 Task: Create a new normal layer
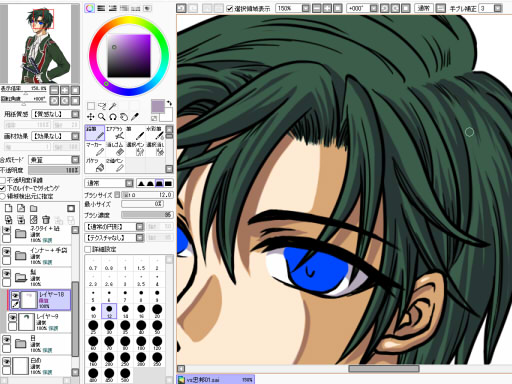click(x=9, y=208)
